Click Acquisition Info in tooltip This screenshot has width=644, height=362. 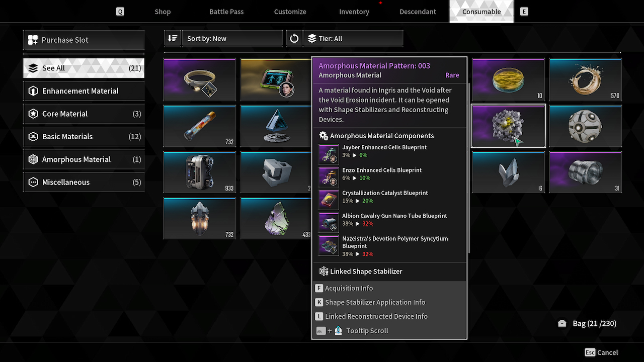tap(349, 288)
